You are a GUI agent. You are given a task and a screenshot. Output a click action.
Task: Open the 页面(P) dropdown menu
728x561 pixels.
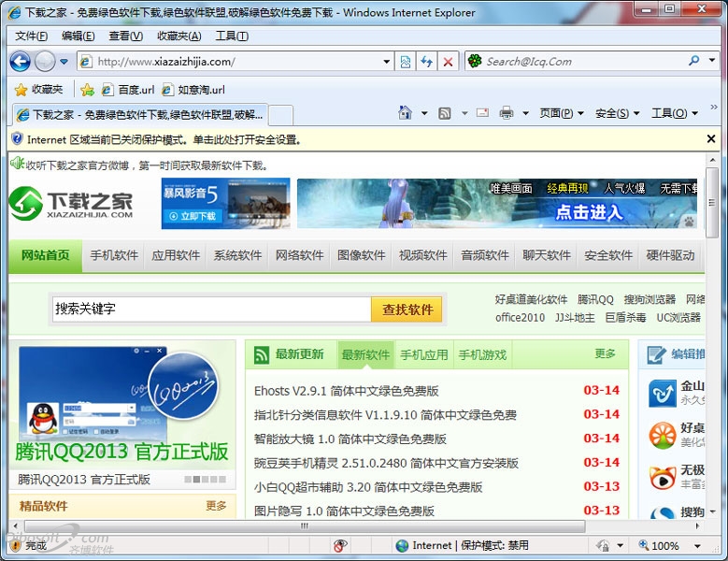562,113
